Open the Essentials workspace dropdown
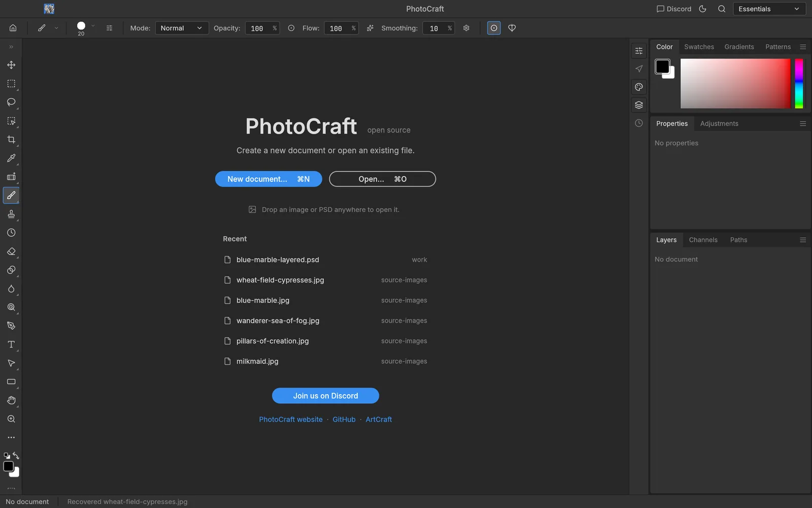This screenshot has height=508, width=812. pyautogui.click(x=769, y=9)
